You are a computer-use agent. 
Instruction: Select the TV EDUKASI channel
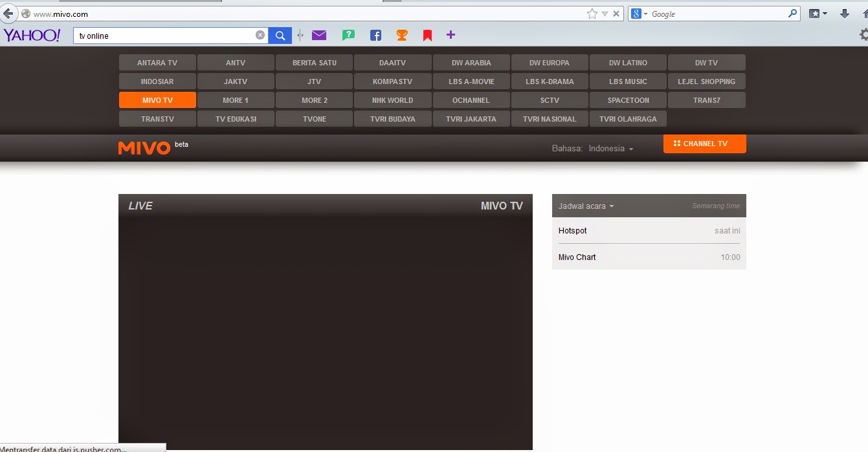pyautogui.click(x=236, y=119)
